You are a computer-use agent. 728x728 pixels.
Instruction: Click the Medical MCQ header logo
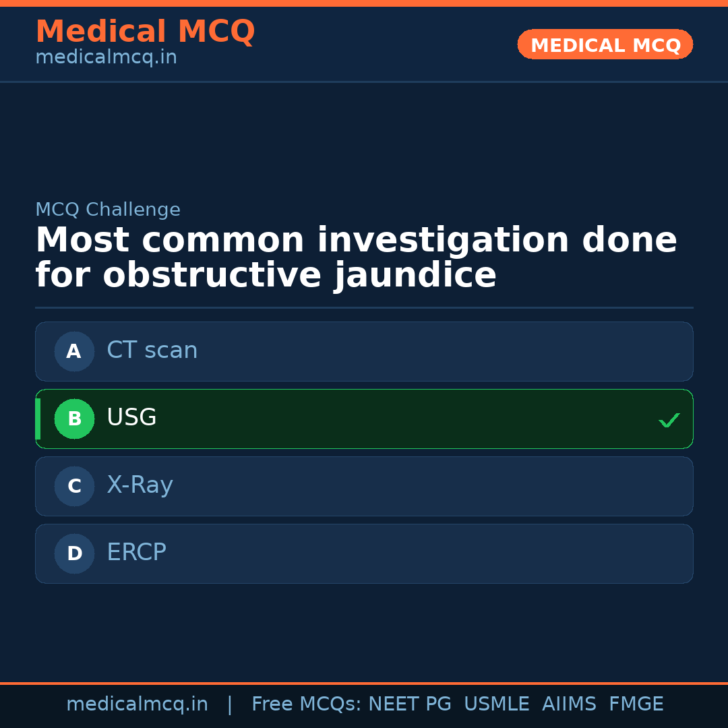click(145, 31)
